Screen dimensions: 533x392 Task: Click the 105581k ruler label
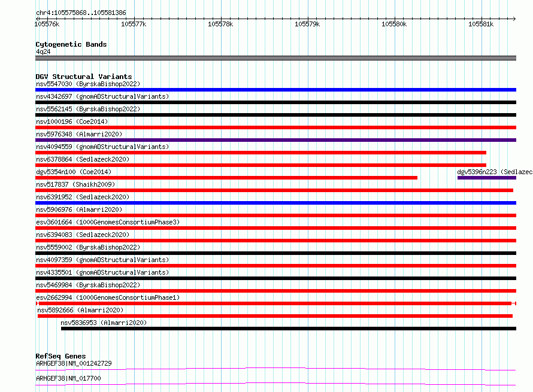(481, 24)
